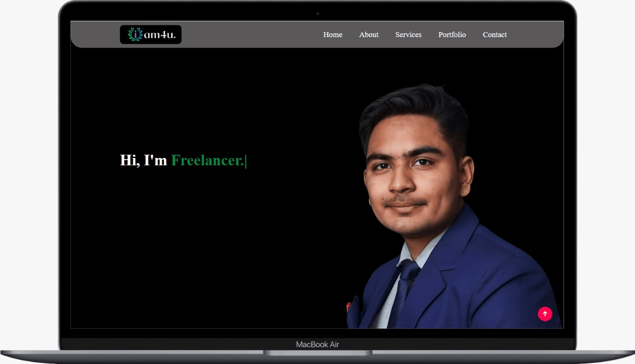Open the About section
The width and height of the screenshot is (635, 364).
tap(369, 35)
